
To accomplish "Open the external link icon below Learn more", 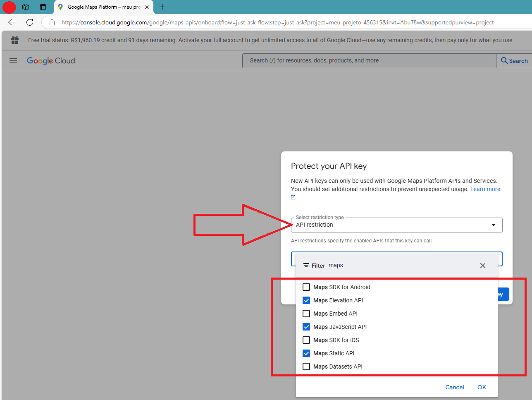I will pyautogui.click(x=293, y=197).
